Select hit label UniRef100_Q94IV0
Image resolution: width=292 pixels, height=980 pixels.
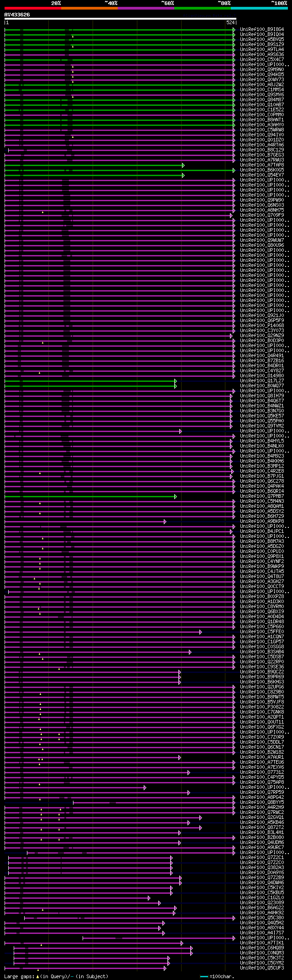coord(262,135)
